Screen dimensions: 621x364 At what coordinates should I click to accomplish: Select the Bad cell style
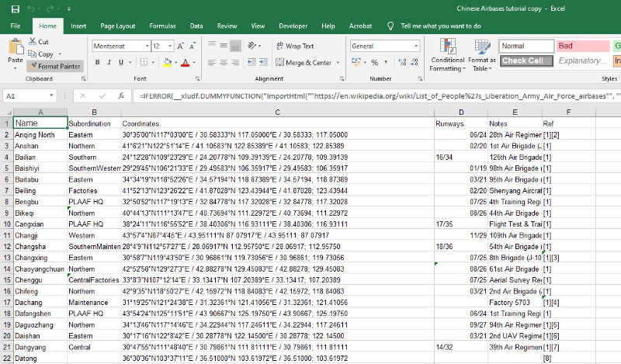click(583, 46)
